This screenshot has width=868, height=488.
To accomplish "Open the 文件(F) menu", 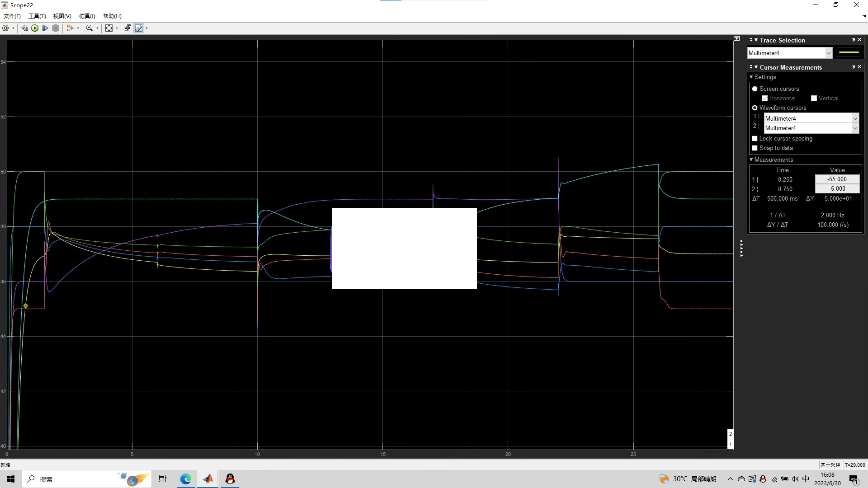I will coord(12,16).
